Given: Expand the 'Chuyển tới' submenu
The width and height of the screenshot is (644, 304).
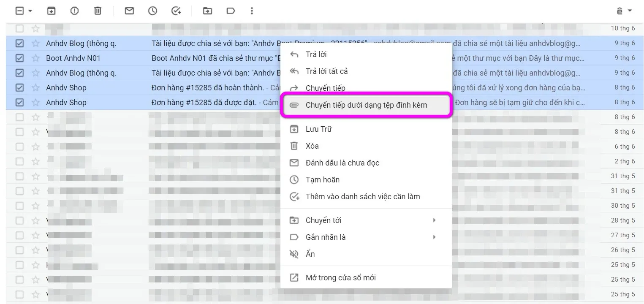Looking at the screenshot, I should point(366,220).
